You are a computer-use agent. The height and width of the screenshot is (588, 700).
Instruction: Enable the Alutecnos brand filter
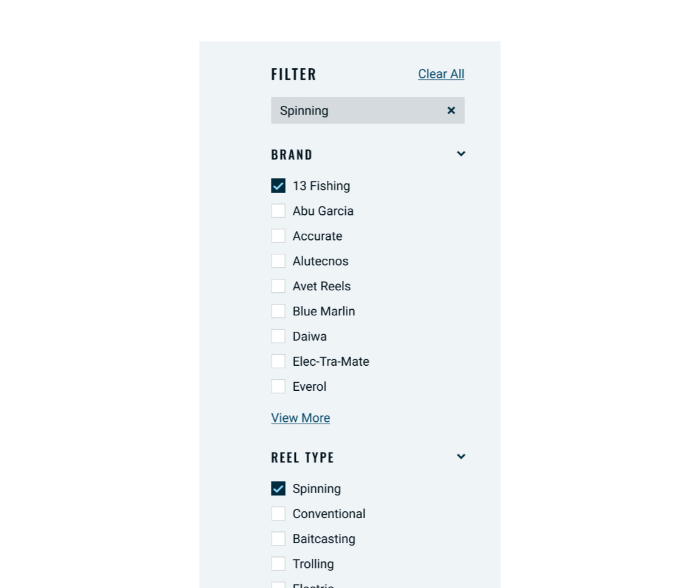point(278,261)
